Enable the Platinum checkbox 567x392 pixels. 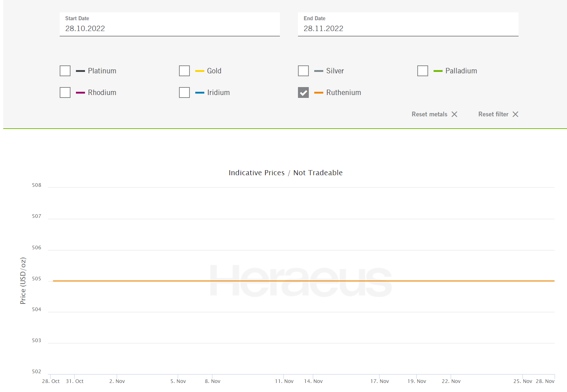65,71
